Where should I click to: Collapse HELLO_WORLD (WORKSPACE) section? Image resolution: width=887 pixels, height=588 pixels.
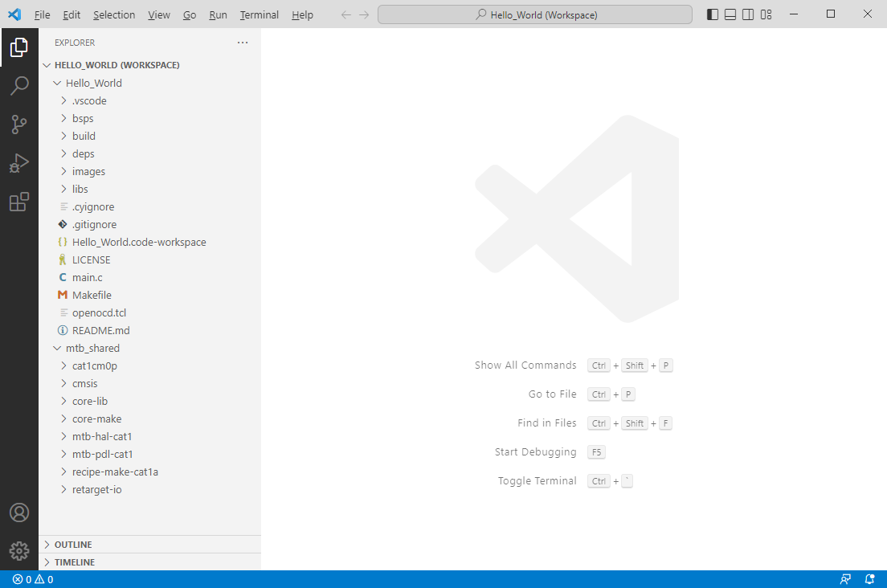pos(150,65)
